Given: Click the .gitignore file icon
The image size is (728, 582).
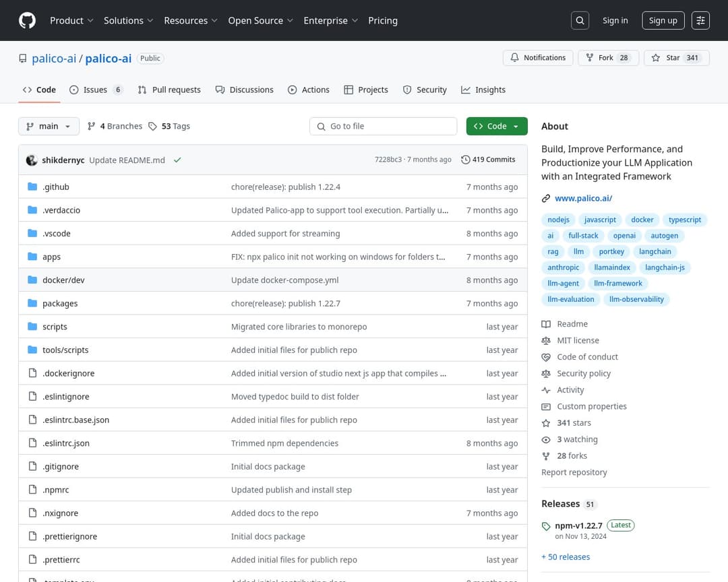Looking at the screenshot, I should tap(32, 466).
